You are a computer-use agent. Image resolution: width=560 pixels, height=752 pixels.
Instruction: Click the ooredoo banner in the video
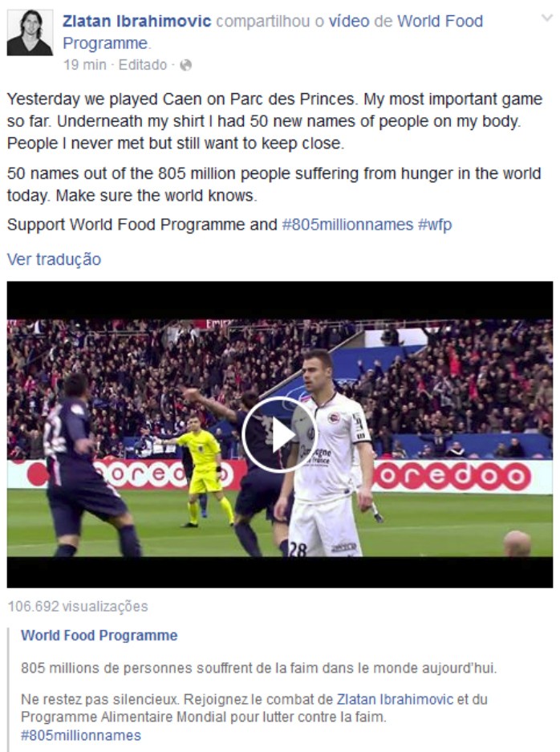pos(453,476)
